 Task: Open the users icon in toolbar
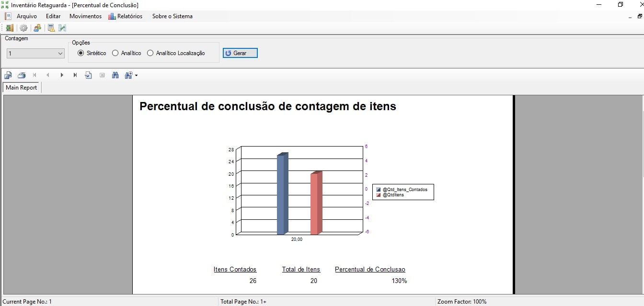click(37, 28)
